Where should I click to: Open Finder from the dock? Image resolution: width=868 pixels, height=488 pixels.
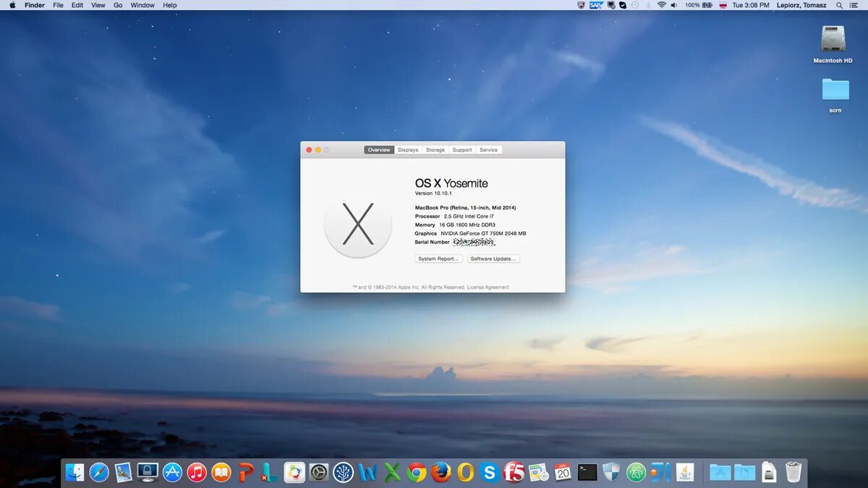pyautogui.click(x=75, y=473)
